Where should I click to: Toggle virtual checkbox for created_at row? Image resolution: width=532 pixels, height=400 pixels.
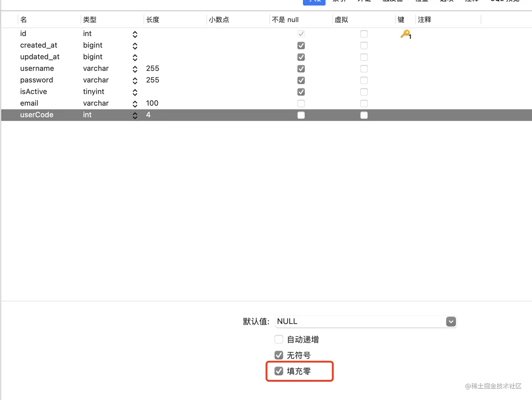364,45
